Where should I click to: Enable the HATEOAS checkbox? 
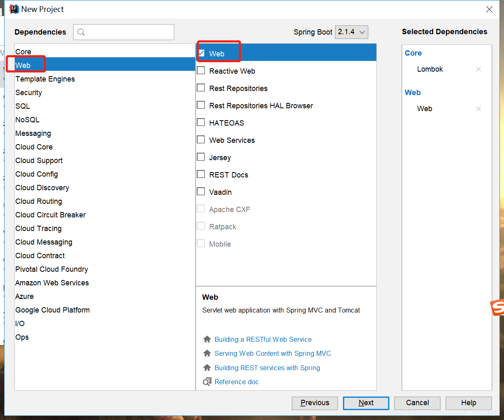201,122
